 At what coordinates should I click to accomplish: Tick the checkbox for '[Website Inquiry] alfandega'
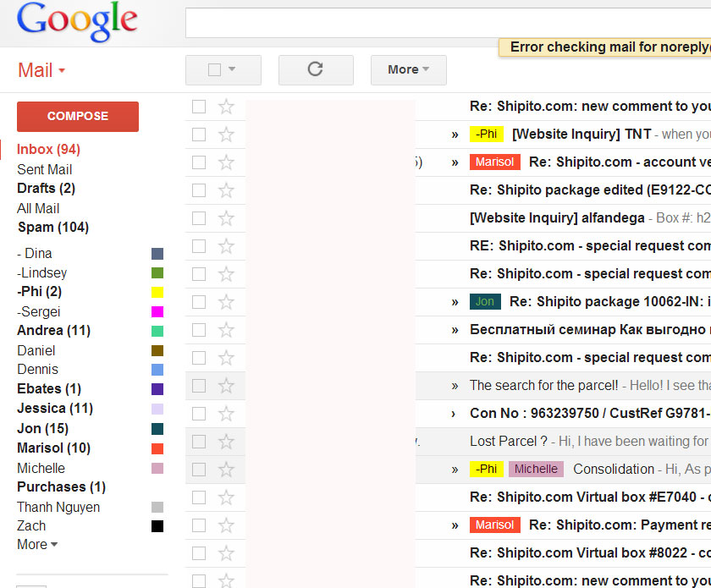[199, 218]
